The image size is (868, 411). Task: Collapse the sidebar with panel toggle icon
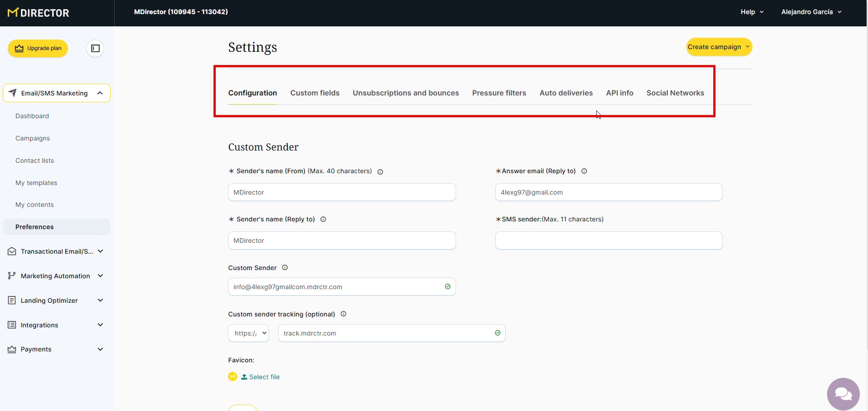(x=95, y=48)
